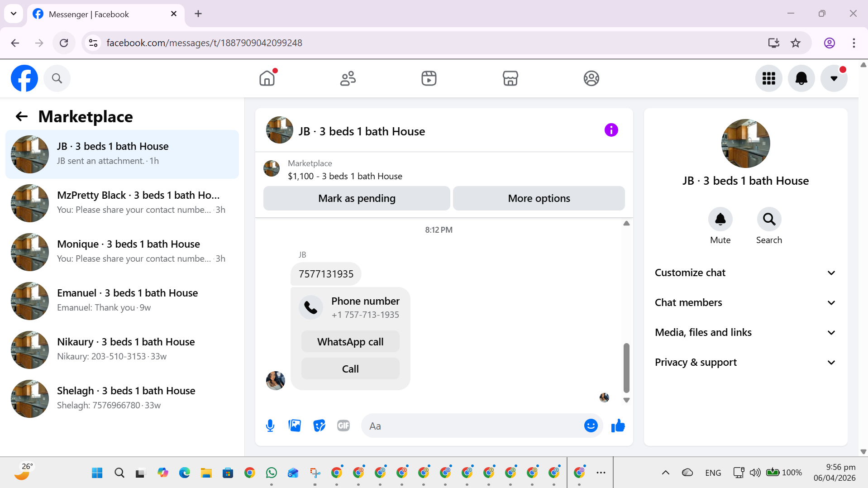
Task: Choose a sticker from the sticker icon
Action: click(x=320, y=426)
